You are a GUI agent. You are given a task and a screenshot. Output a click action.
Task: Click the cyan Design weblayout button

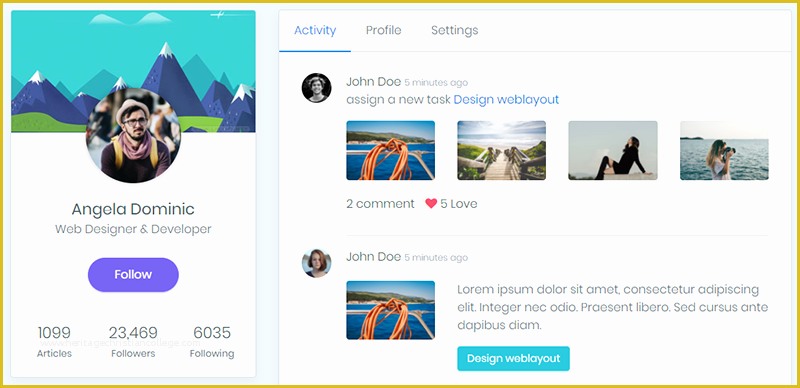(x=513, y=358)
